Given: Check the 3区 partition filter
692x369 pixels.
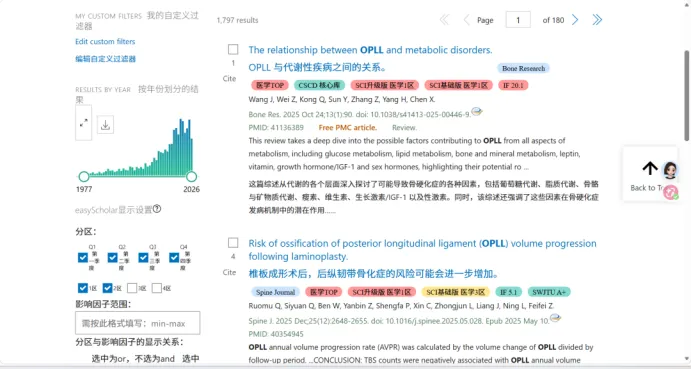Looking at the screenshot, I should pos(132,288).
